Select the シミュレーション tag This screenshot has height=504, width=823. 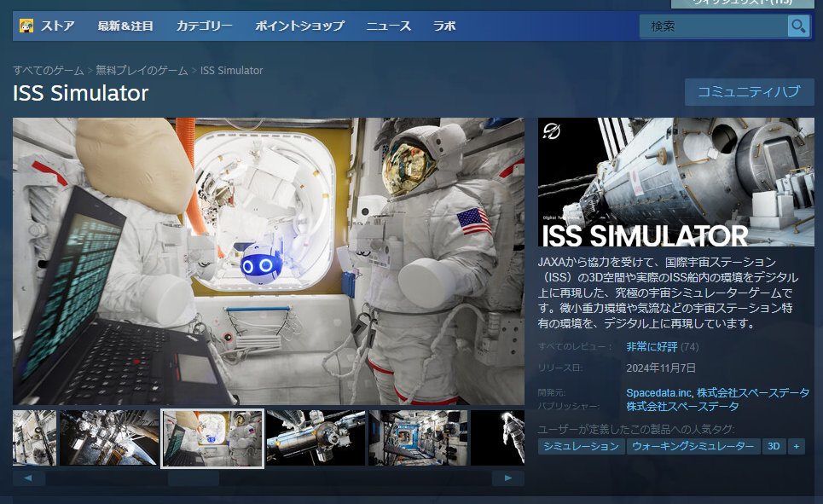point(581,446)
